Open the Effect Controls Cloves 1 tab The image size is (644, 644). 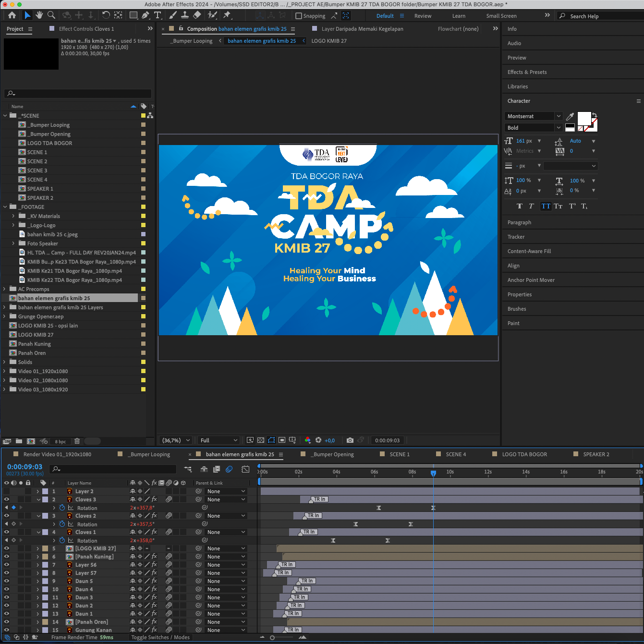(x=86, y=29)
